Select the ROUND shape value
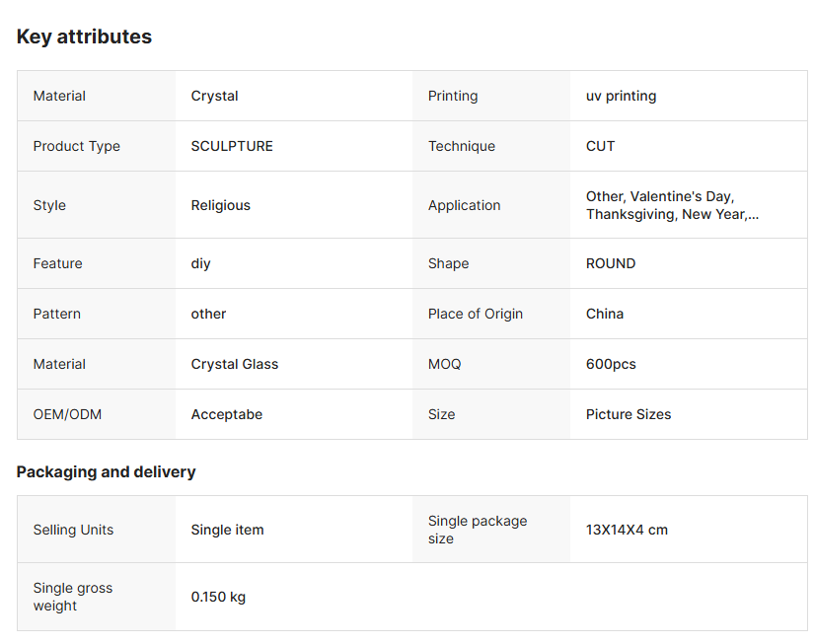This screenshot has width=815, height=644. 611,263
